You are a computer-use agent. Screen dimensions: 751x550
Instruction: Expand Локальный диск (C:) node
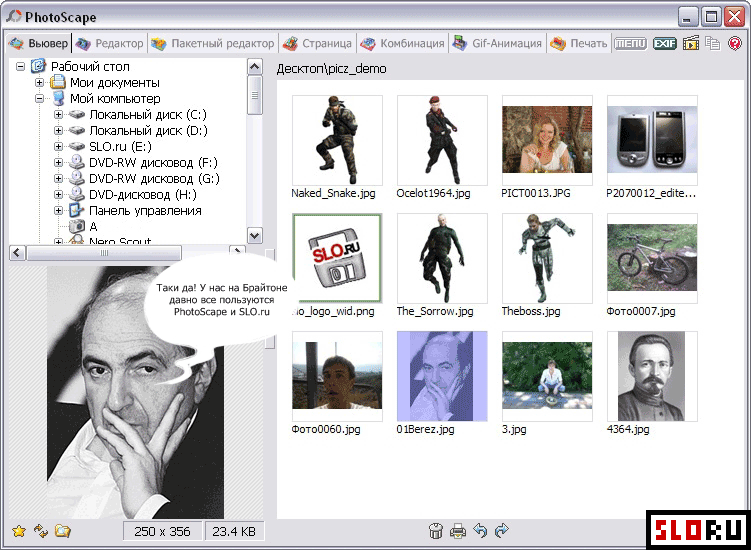click(x=58, y=115)
